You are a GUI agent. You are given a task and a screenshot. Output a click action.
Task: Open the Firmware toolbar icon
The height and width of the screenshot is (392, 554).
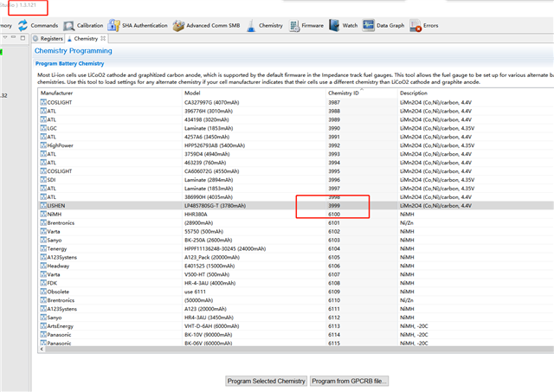pos(294,26)
